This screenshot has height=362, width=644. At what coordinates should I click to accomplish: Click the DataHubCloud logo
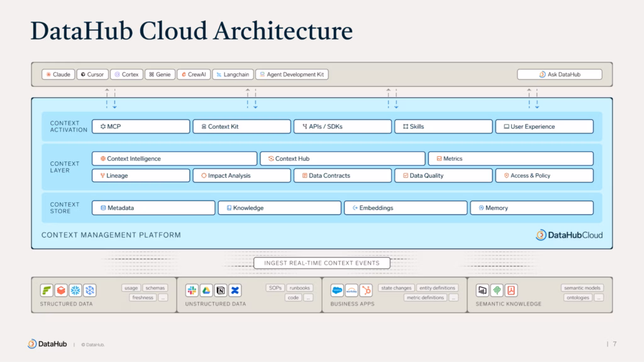coord(569,235)
